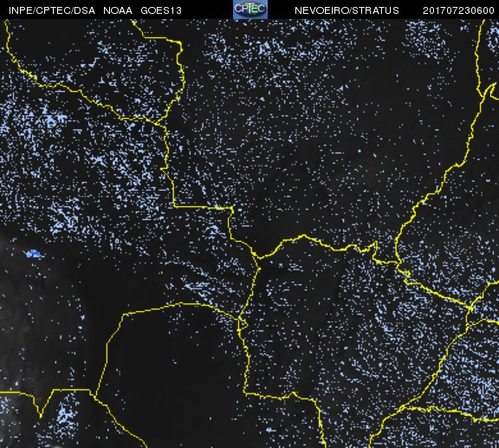Click the 201707230600 timestamp

(x=458, y=10)
